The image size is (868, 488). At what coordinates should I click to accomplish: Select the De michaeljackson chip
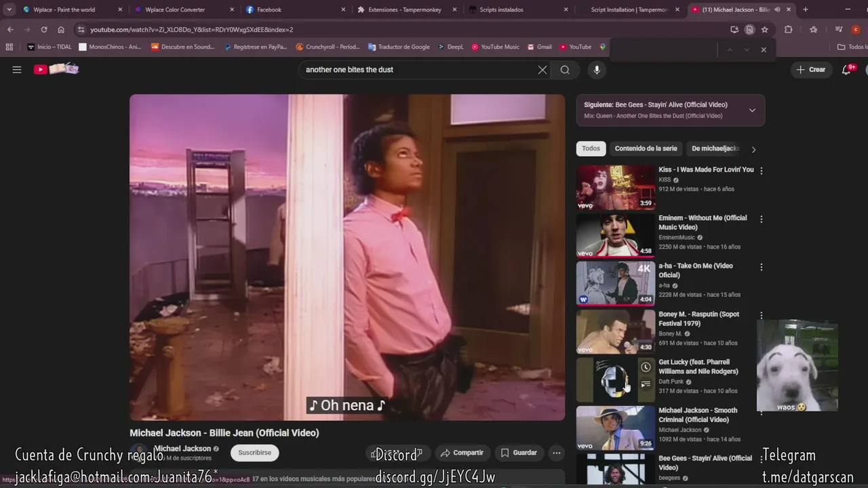pos(715,148)
